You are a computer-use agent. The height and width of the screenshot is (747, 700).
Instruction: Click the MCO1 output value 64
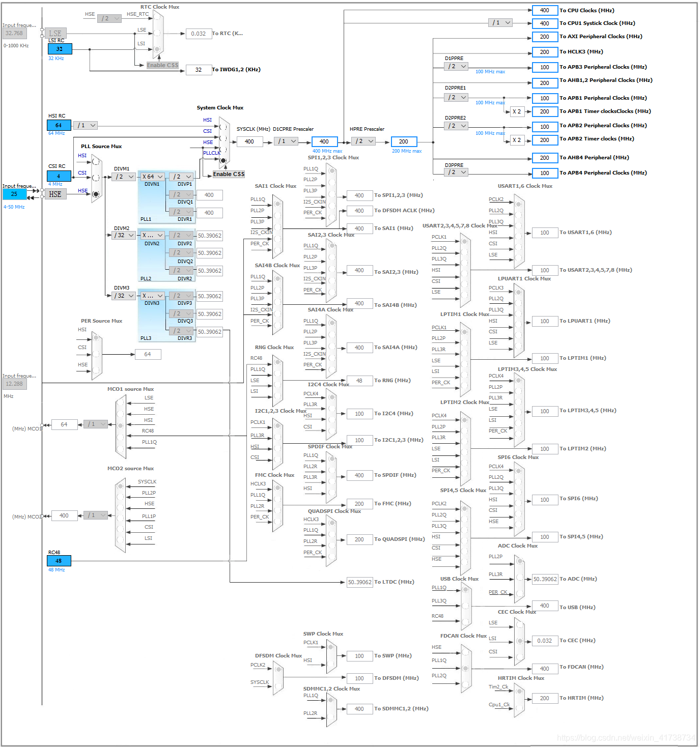[x=64, y=424]
